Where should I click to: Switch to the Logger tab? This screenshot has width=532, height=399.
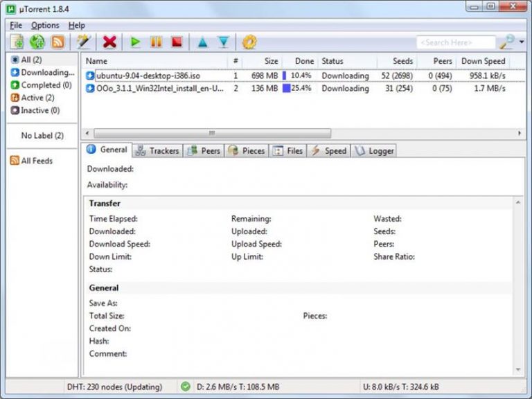pyautogui.click(x=373, y=150)
